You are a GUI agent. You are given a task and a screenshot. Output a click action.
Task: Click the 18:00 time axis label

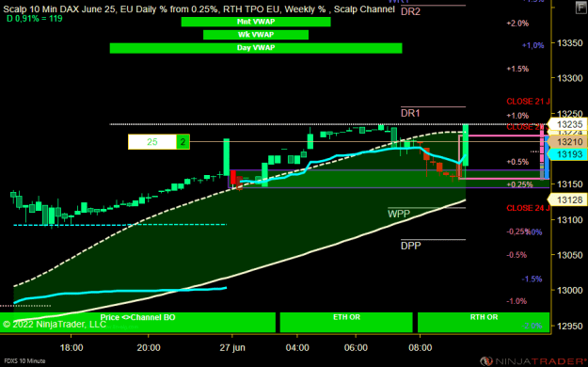point(72,348)
